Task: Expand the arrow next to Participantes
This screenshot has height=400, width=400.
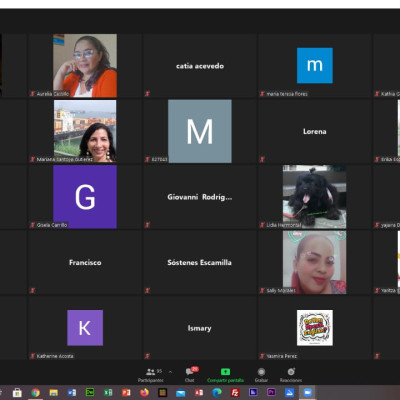Action: pyautogui.click(x=171, y=372)
